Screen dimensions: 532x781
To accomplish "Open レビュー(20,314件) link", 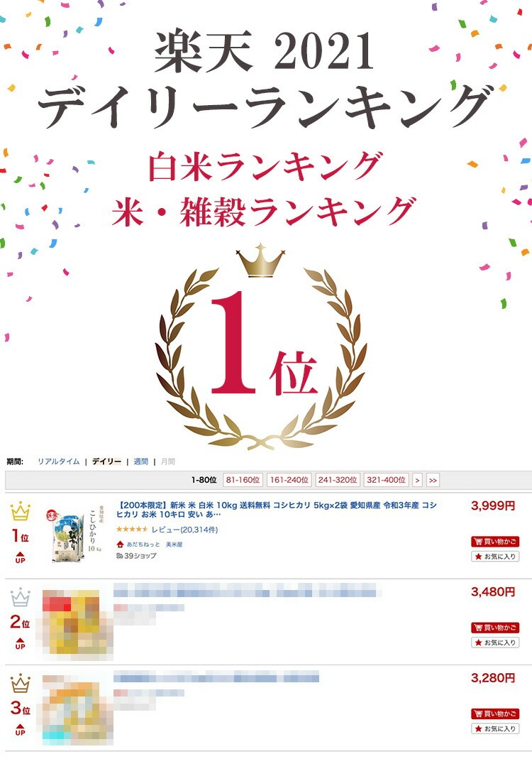I will (184, 530).
